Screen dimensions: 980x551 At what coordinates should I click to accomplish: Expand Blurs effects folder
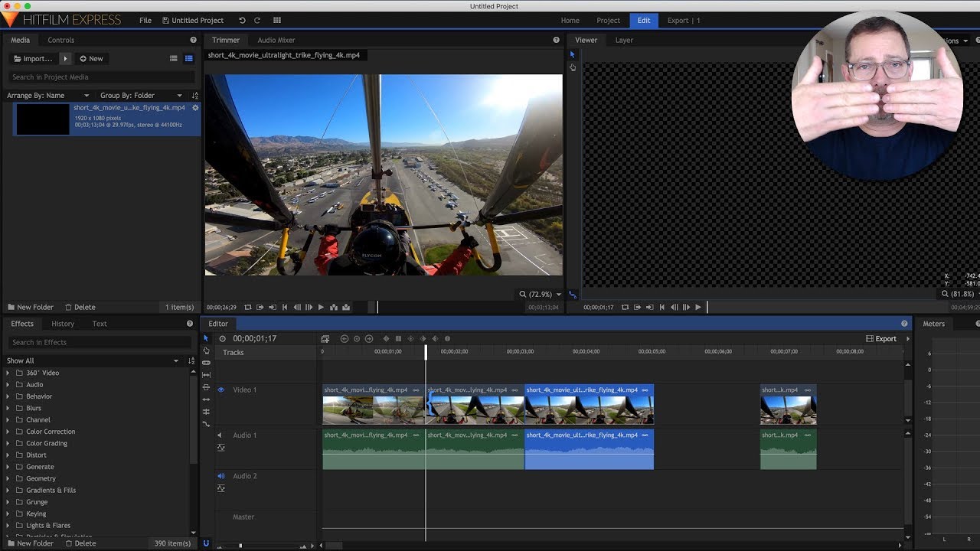[8, 408]
